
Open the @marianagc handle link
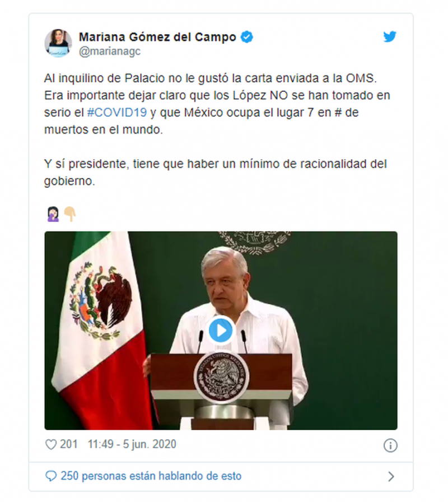(110, 51)
